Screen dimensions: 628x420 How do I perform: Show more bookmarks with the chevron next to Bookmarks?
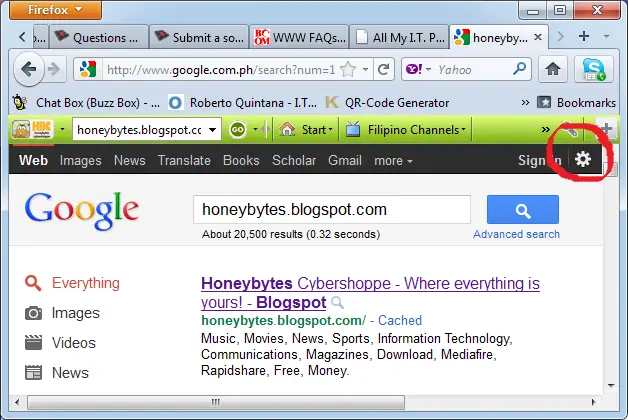525,103
